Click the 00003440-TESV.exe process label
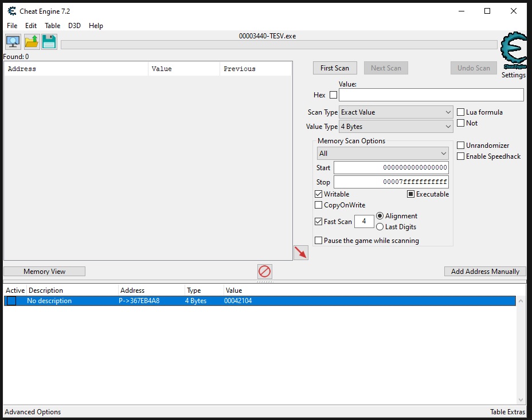This screenshot has height=420, width=532. pyautogui.click(x=267, y=36)
